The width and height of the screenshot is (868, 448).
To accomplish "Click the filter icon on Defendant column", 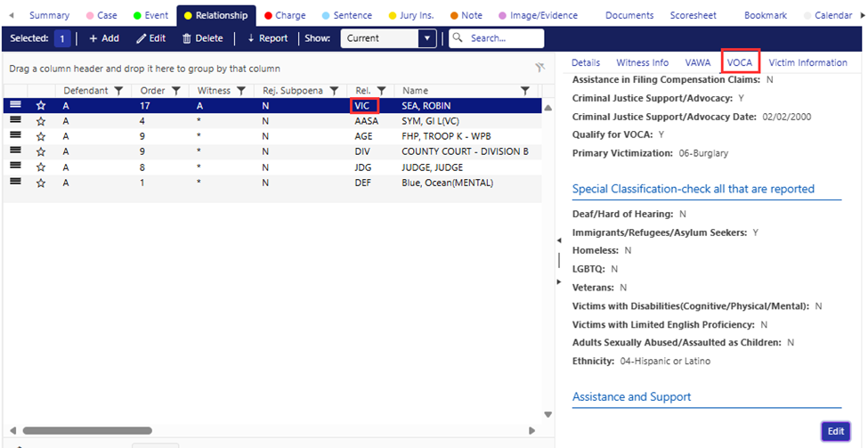I will 118,91.
